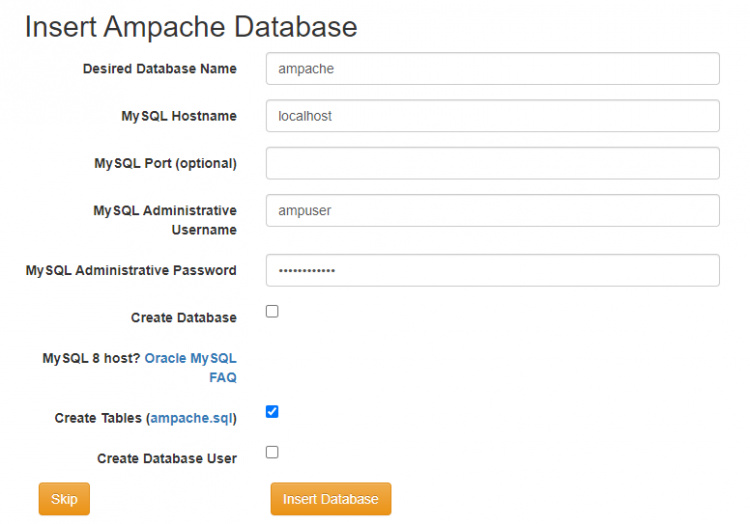This screenshot has width=750, height=524.
Task: Click the Insert Database button
Action: pos(330,499)
